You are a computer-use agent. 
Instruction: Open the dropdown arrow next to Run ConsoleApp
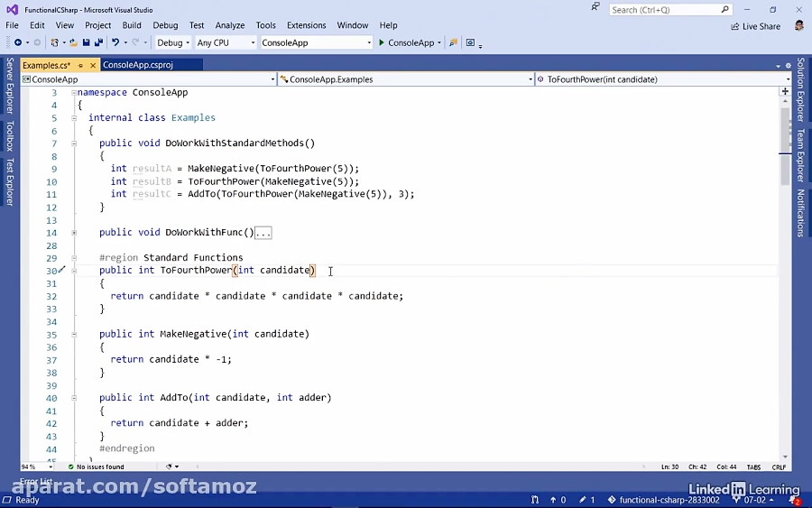[x=439, y=43]
